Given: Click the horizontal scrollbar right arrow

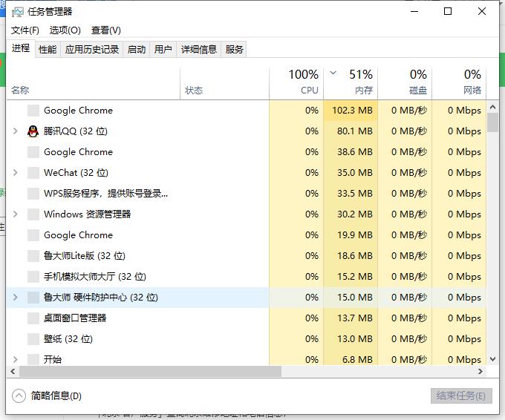Looking at the screenshot, I should [x=480, y=371].
